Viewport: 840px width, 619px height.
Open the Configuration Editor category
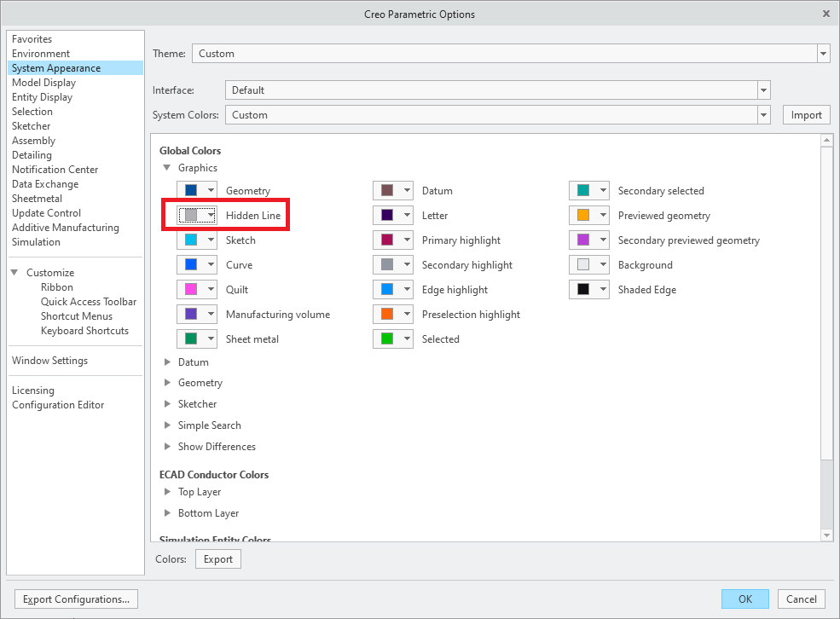pyautogui.click(x=58, y=405)
